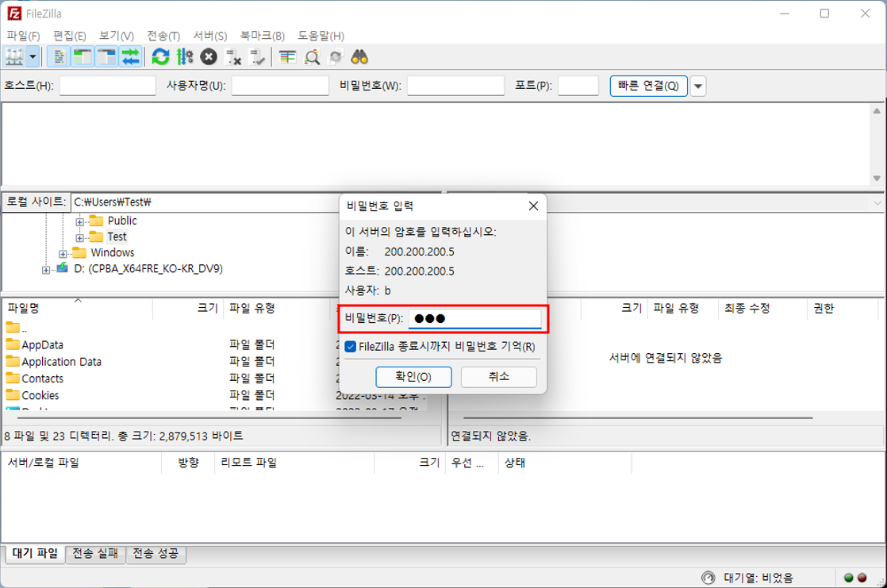The image size is (887, 588).
Task: Open the 도움말(H) menu
Action: [321, 36]
